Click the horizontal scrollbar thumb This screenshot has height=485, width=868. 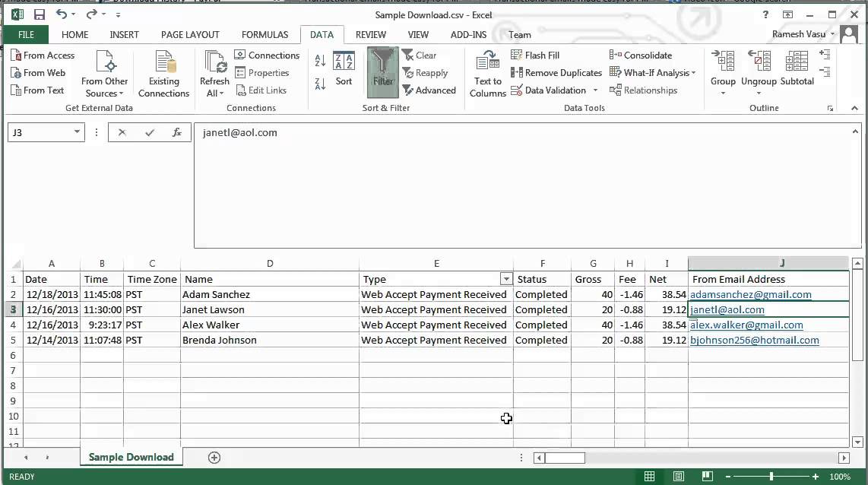coord(565,458)
